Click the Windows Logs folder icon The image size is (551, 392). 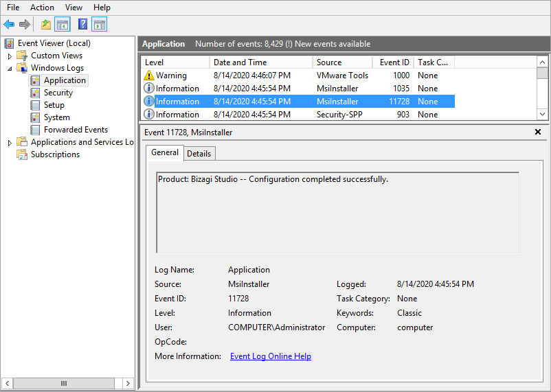(22, 68)
